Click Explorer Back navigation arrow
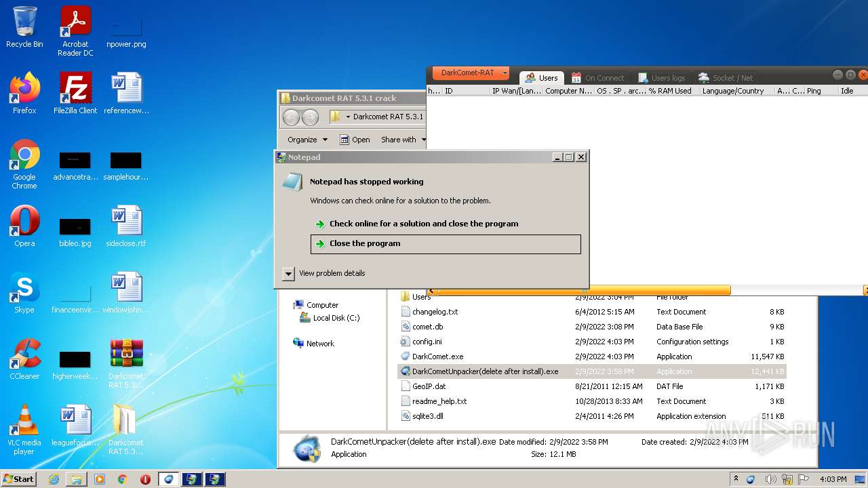 point(292,117)
